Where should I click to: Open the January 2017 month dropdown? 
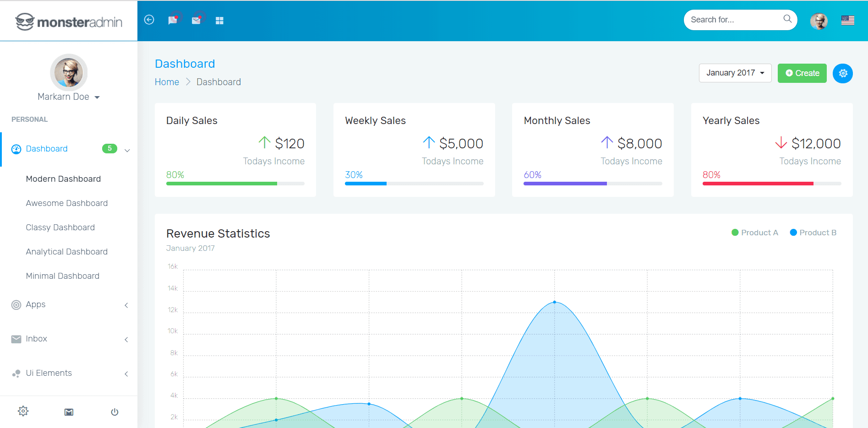[735, 73]
